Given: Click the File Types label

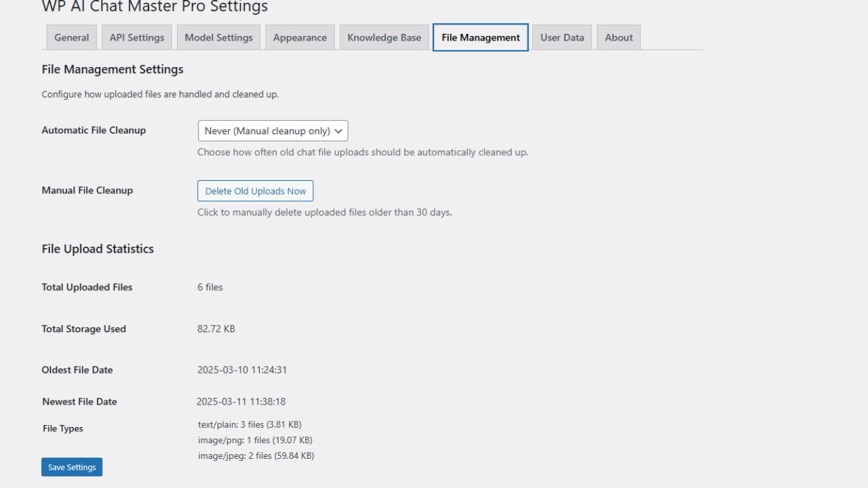Looking at the screenshot, I should 63,428.
